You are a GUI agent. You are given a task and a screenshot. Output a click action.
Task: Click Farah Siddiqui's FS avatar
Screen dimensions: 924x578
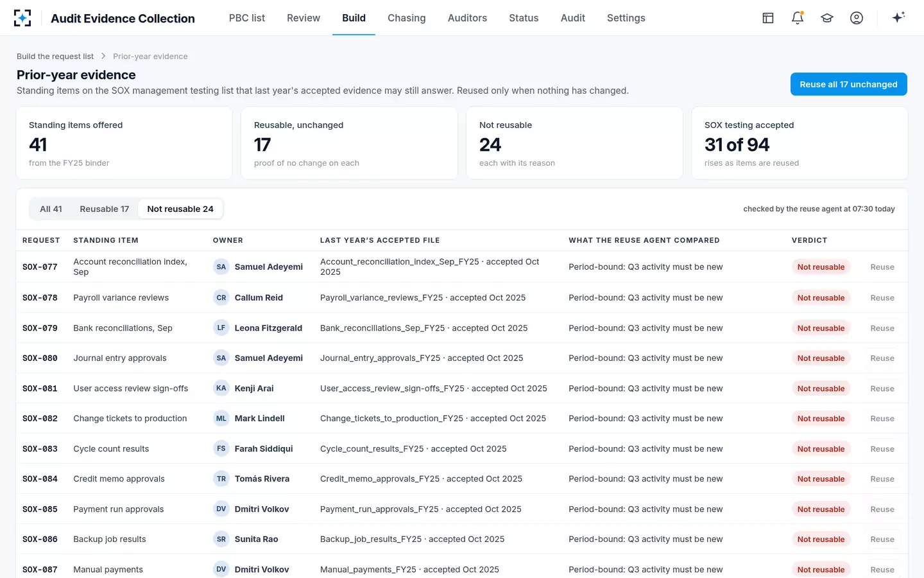[221, 448]
